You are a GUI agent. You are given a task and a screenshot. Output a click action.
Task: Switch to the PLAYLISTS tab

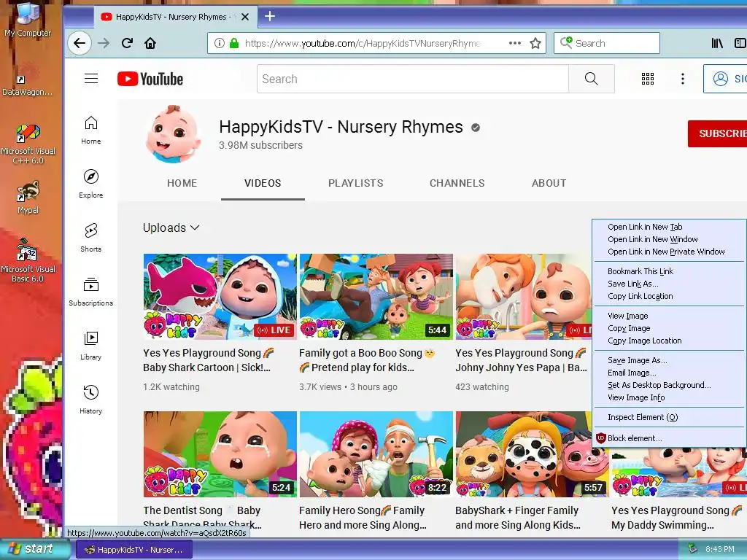click(x=355, y=183)
